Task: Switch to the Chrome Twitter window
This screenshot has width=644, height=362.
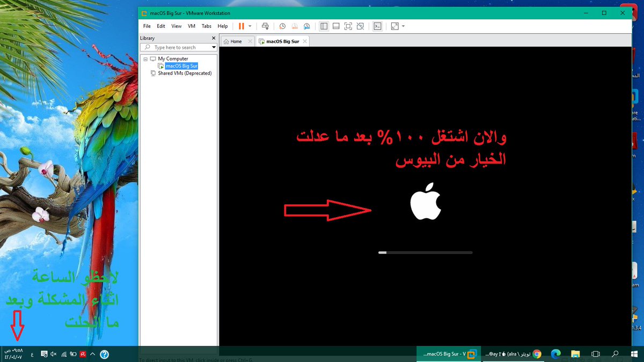Action: point(514,354)
